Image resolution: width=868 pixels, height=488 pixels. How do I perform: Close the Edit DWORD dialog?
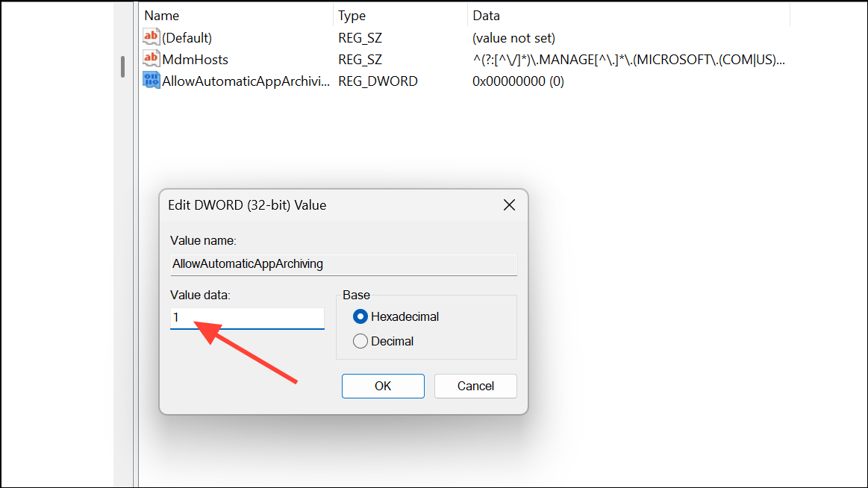509,204
